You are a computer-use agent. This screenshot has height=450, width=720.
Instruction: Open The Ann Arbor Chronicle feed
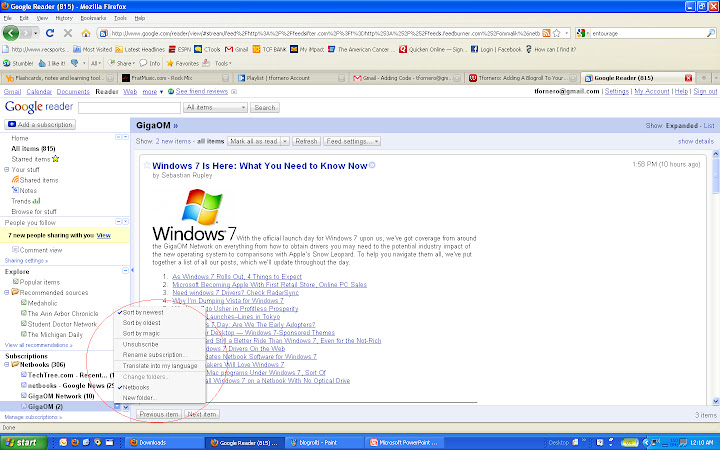coord(59,314)
